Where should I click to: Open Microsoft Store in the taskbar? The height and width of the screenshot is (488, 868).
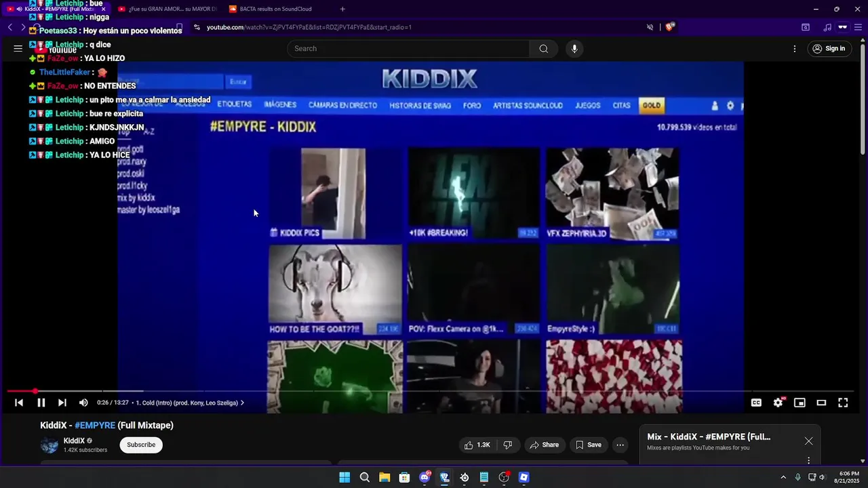point(405,477)
